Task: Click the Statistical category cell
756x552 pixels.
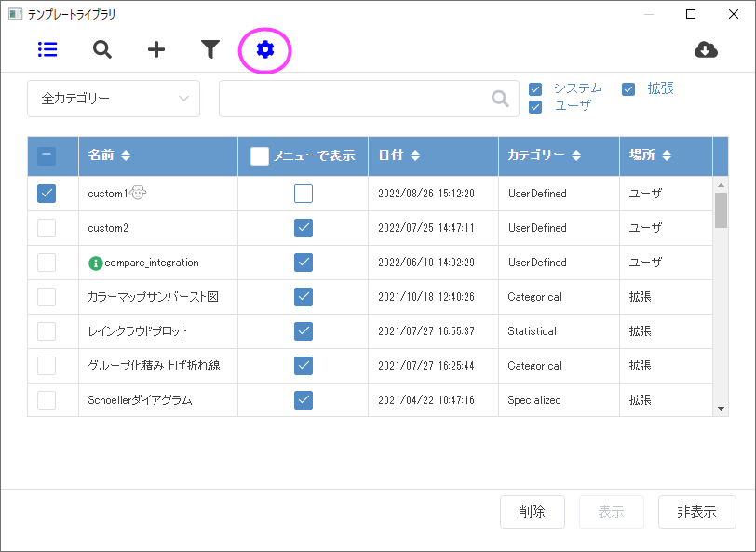Action: click(x=533, y=331)
